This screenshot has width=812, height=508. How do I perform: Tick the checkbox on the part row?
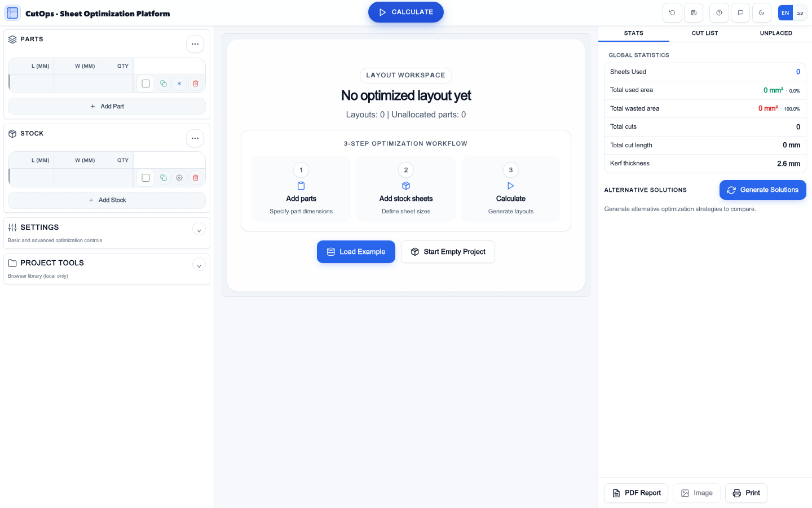[145, 83]
